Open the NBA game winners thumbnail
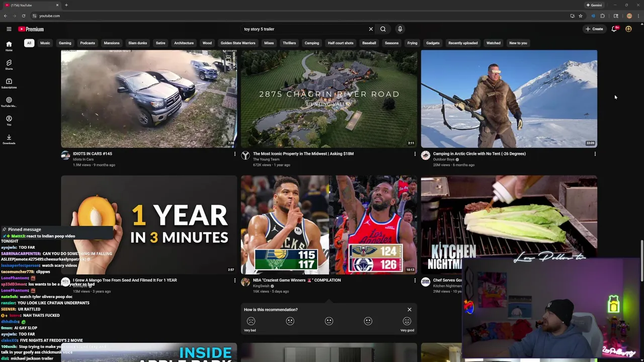644x362 pixels. (x=329, y=225)
